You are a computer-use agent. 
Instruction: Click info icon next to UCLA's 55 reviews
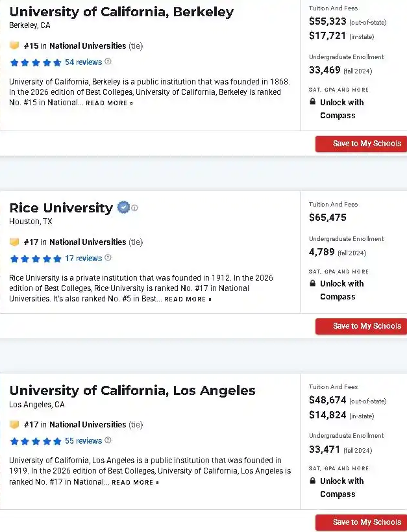(108, 440)
